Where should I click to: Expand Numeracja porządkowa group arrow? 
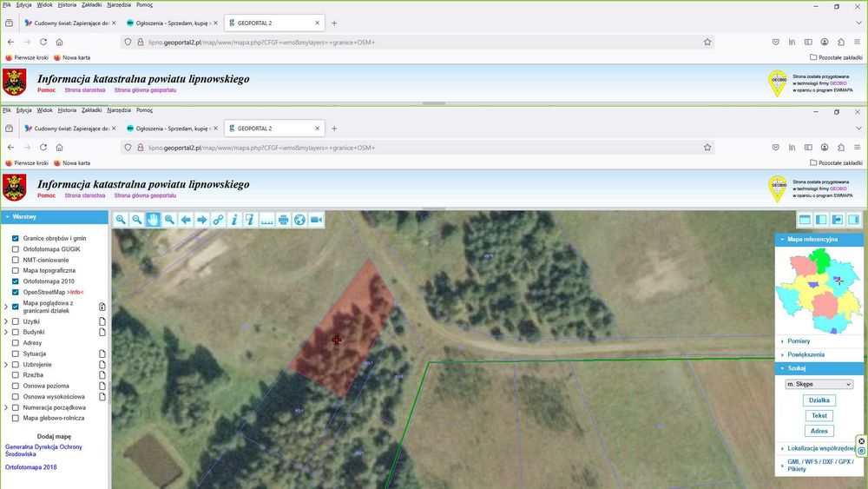(6, 407)
